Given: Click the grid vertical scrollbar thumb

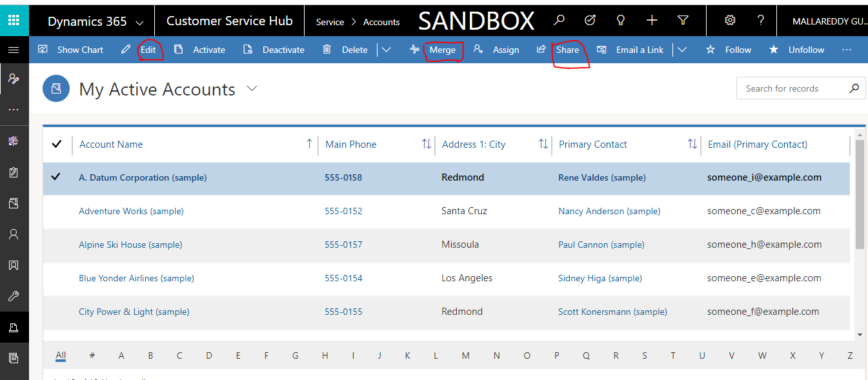Looking at the screenshot, I should (860, 194).
